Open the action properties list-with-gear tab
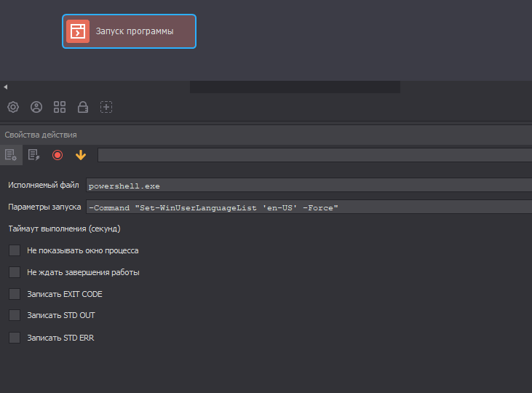Viewport: 532px width, 393px height. [11, 154]
